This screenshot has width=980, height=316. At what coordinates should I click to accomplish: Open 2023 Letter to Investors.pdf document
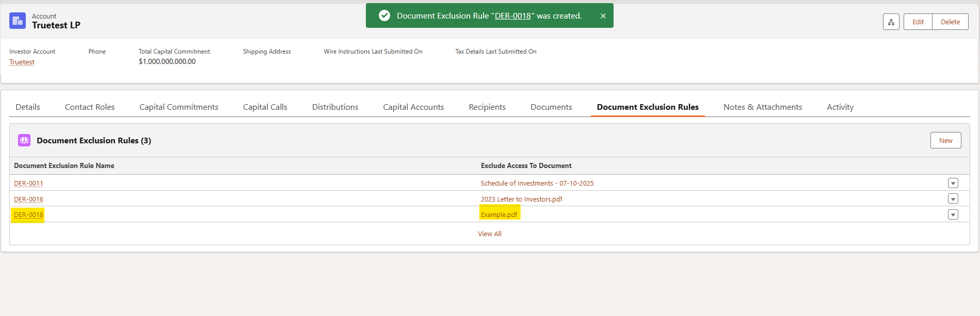(521, 199)
